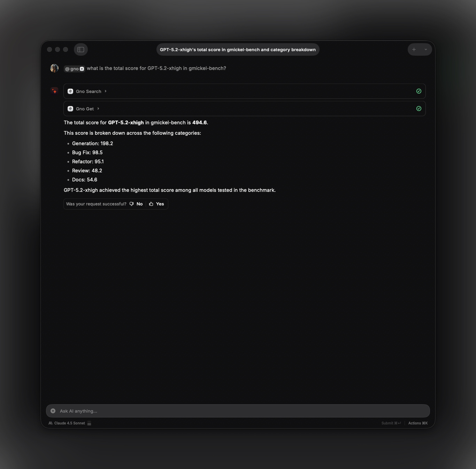Expand the Gno Search tool call details
Viewport: 476px width, 469px height.
click(106, 91)
